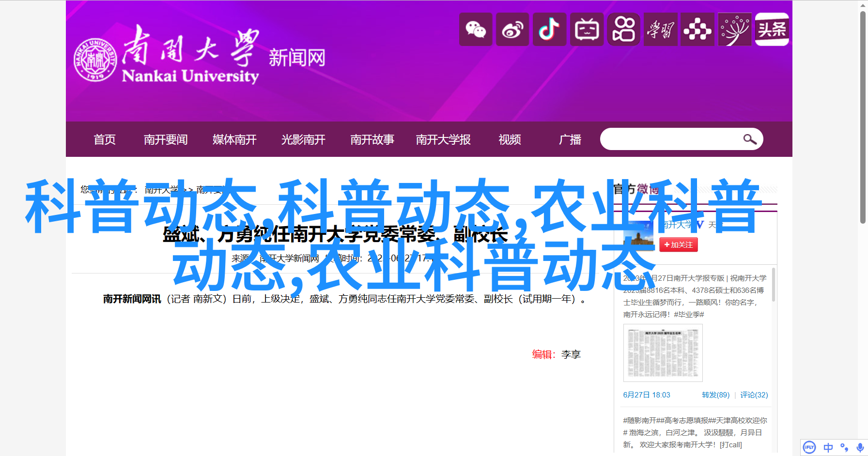Open the 头条 (Toutiao) icon
This screenshot has width=868, height=456.
[x=772, y=30]
